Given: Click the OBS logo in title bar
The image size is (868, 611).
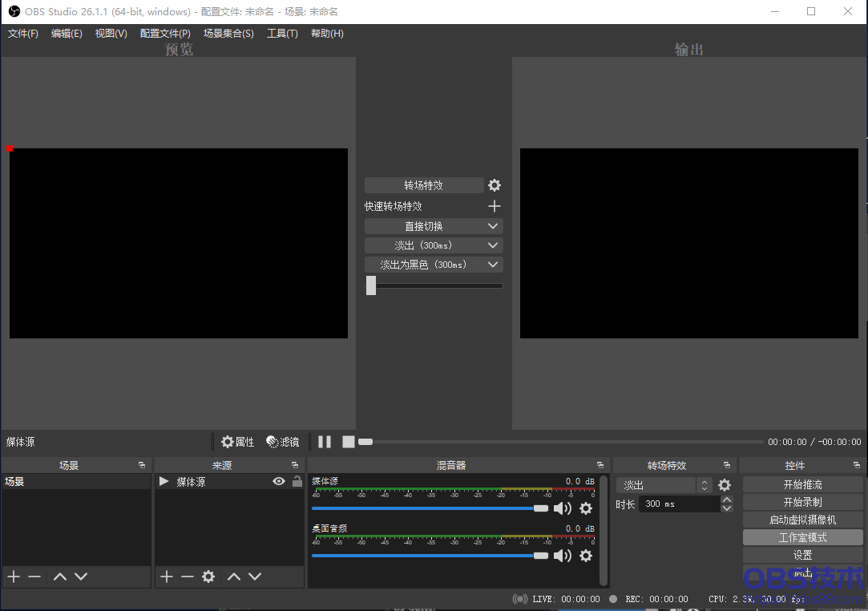Looking at the screenshot, I should (x=14, y=11).
